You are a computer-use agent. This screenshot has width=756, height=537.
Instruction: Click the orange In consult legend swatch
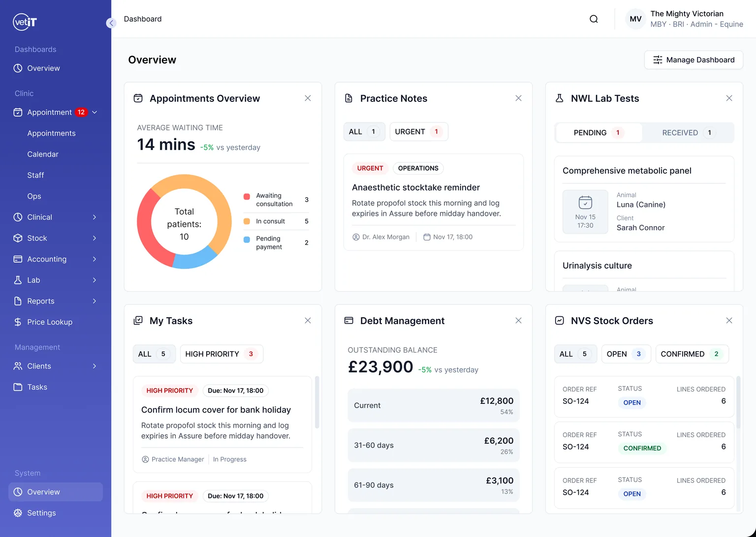(247, 221)
